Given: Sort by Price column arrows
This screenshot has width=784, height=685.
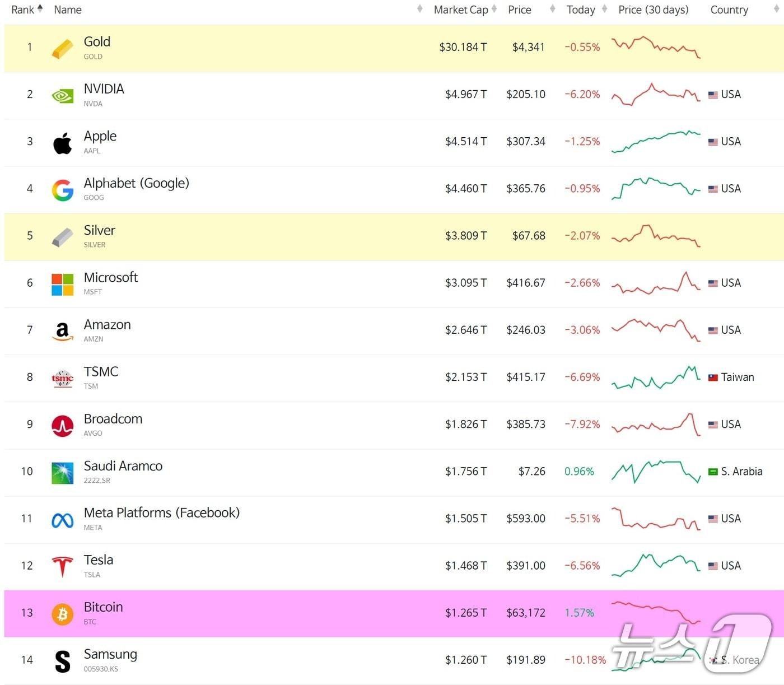Looking at the screenshot, I should tap(553, 9).
